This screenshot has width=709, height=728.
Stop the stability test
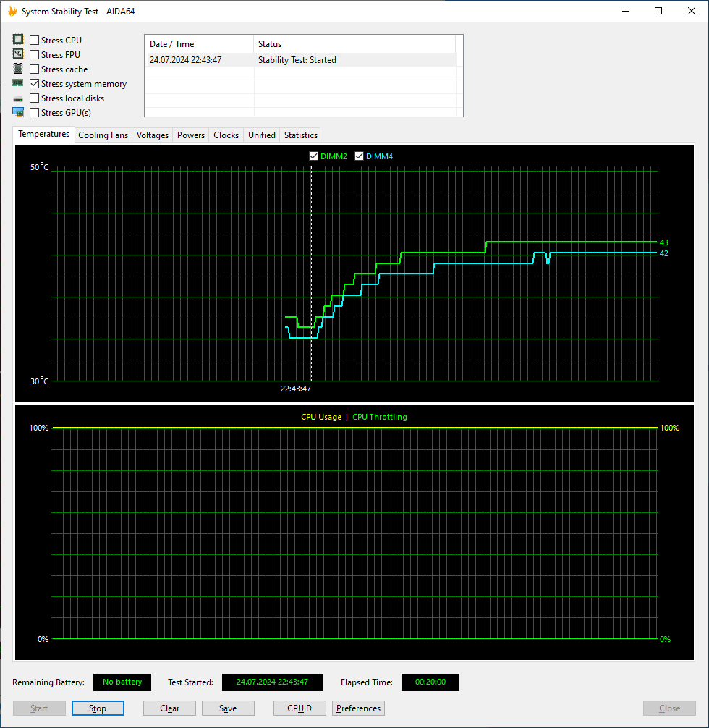[x=98, y=708]
